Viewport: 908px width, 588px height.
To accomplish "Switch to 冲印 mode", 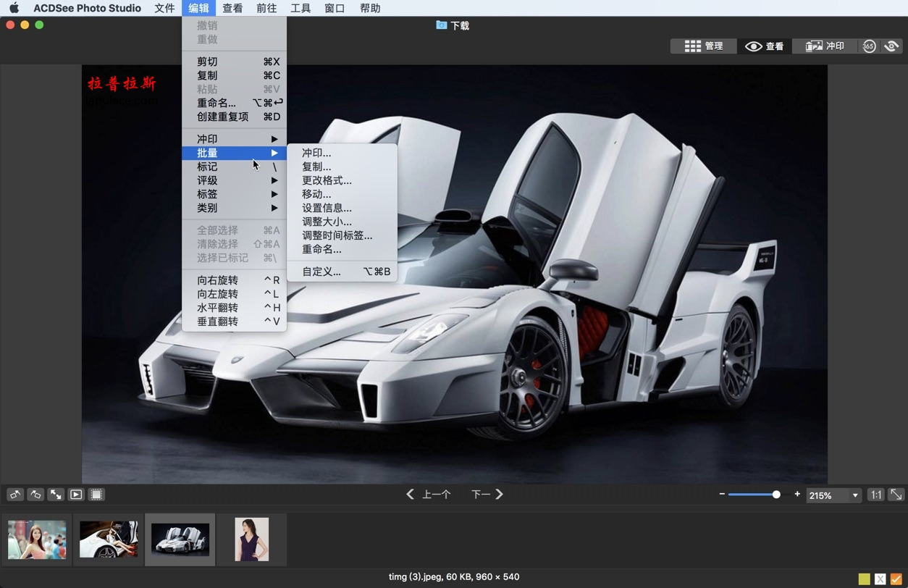I will (825, 46).
